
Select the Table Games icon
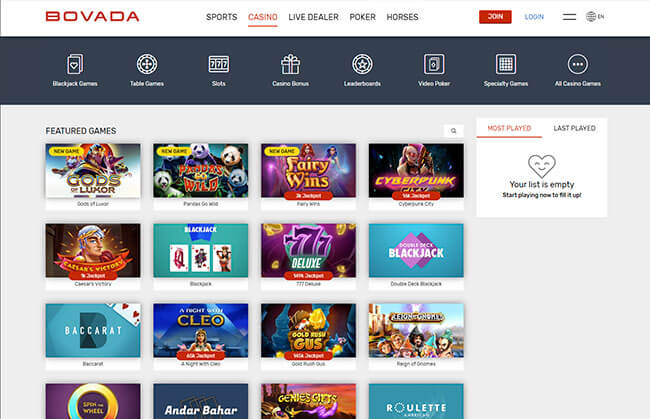click(147, 64)
